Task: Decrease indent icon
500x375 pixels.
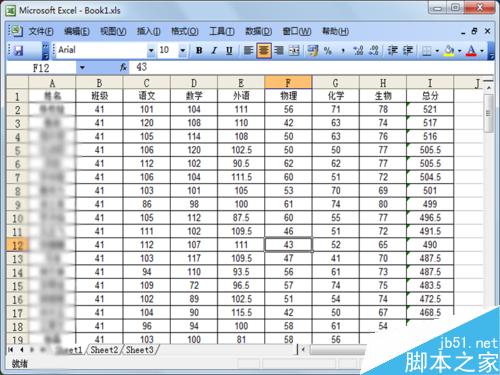Action: point(392,51)
